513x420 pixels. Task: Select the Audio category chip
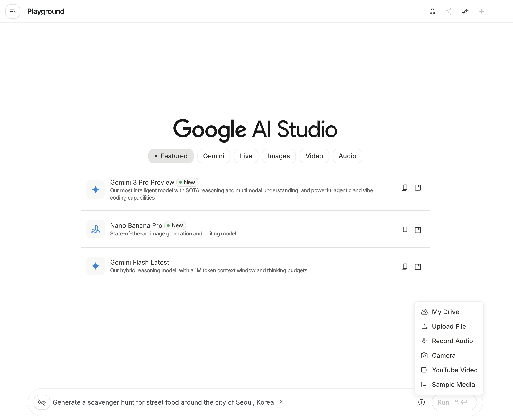tap(347, 156)
